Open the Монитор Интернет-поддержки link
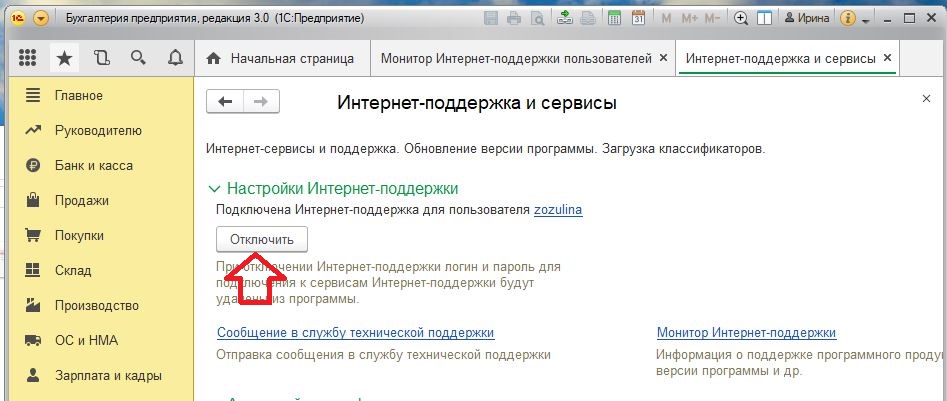Viewport: 947px width, 401px height. 746,333
